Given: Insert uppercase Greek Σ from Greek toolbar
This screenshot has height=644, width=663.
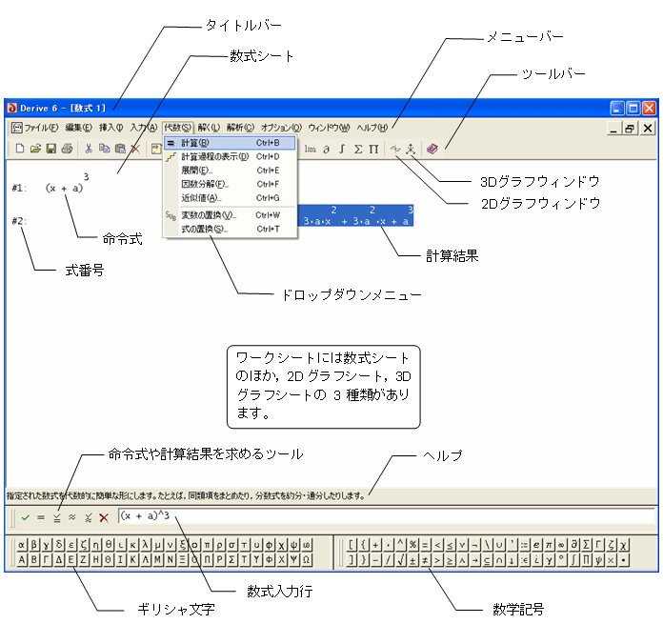Looking at the screenshot, I should coord(231,560).
